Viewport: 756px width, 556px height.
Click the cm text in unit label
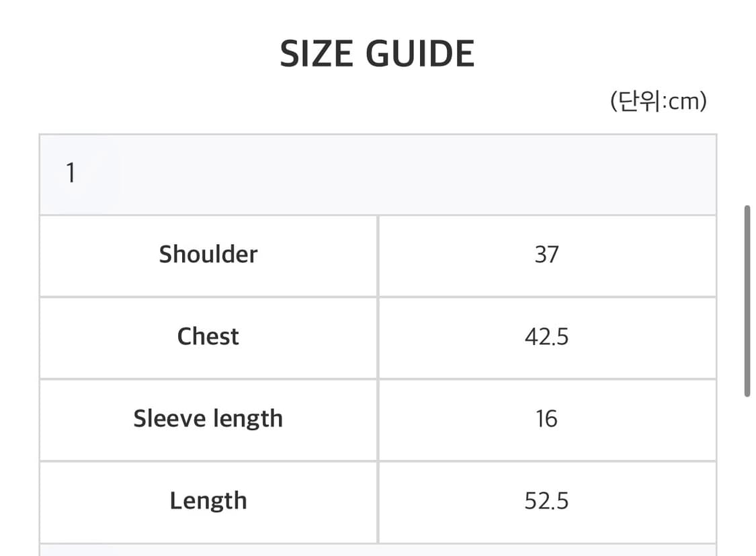point(683,102)
